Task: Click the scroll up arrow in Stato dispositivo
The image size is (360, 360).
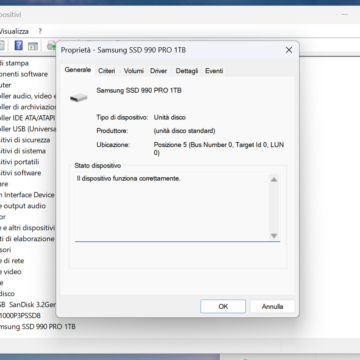Action: click(x=274, y=180)
